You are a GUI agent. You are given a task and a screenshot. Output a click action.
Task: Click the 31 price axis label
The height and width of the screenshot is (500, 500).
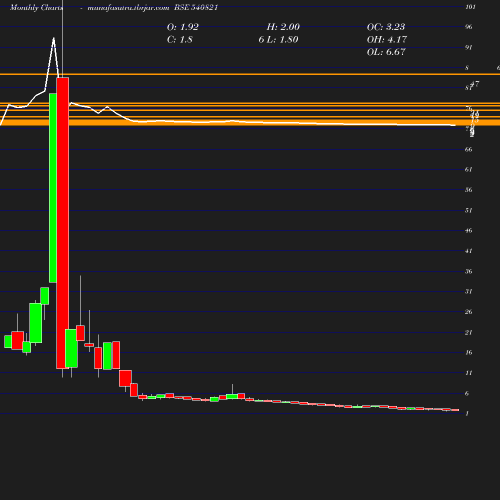(469, 292)
